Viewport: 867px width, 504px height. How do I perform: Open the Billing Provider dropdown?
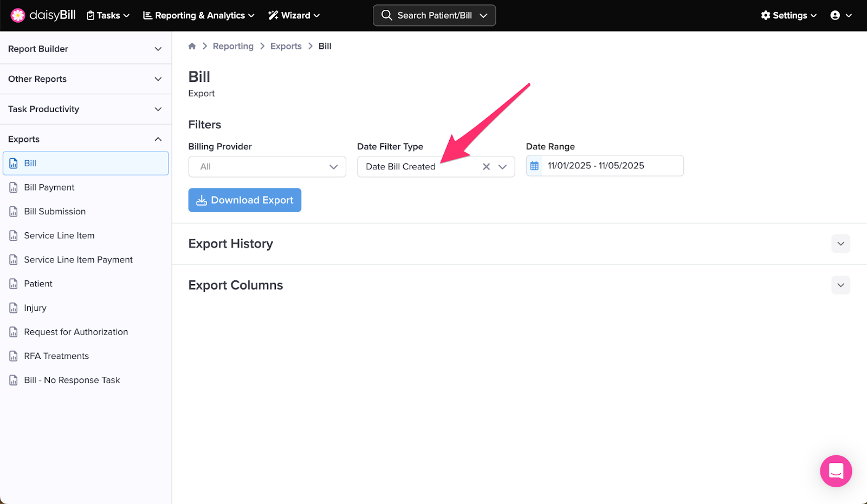[267, 167]
